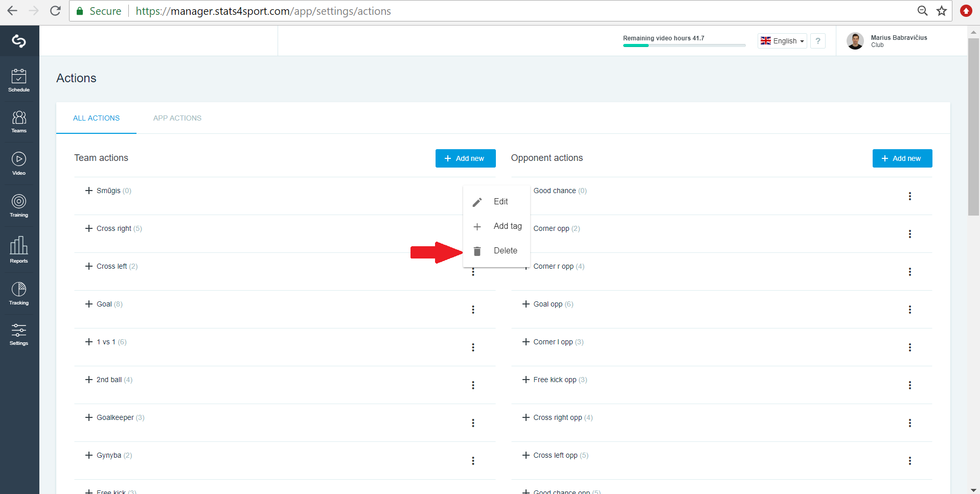This screenshot has height=494, width=980.
Task: Click the Stats4Sport logo icon
Action: pos(19,41)
